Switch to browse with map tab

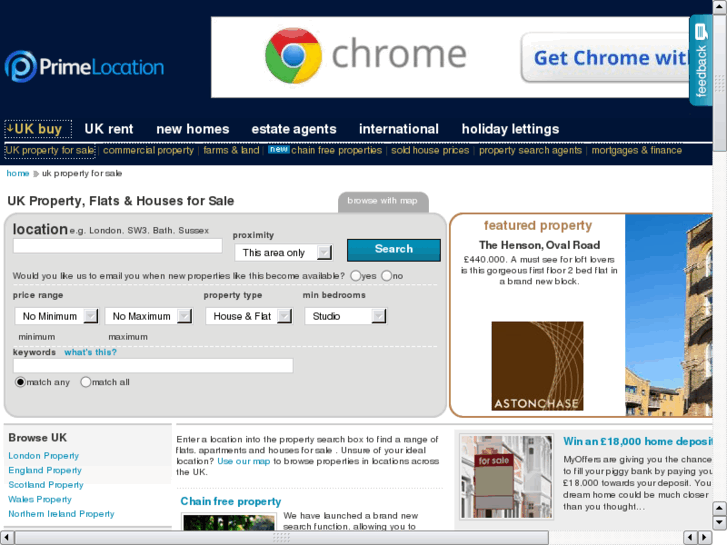coord(383,201)
